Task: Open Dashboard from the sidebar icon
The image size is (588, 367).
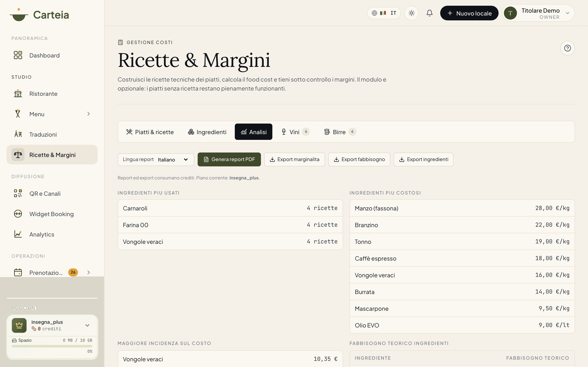Action: (18, 55)
